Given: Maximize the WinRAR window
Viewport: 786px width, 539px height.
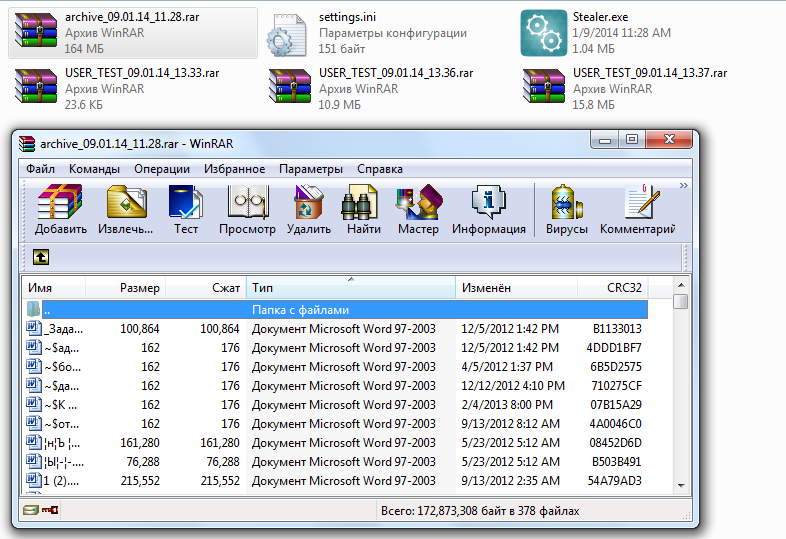Looking at the screenshot, I should click(632, 140).
